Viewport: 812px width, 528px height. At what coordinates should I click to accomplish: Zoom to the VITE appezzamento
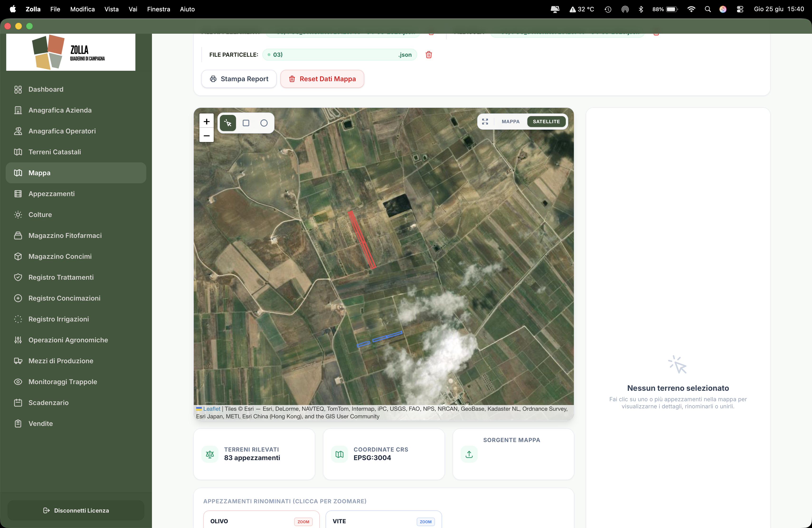tap(425, 522)
